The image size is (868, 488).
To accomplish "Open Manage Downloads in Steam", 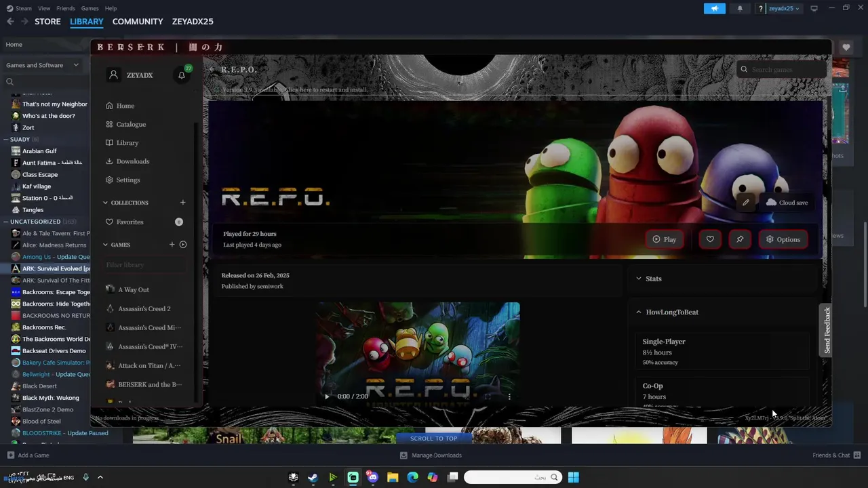I will (x=431, y=455).
